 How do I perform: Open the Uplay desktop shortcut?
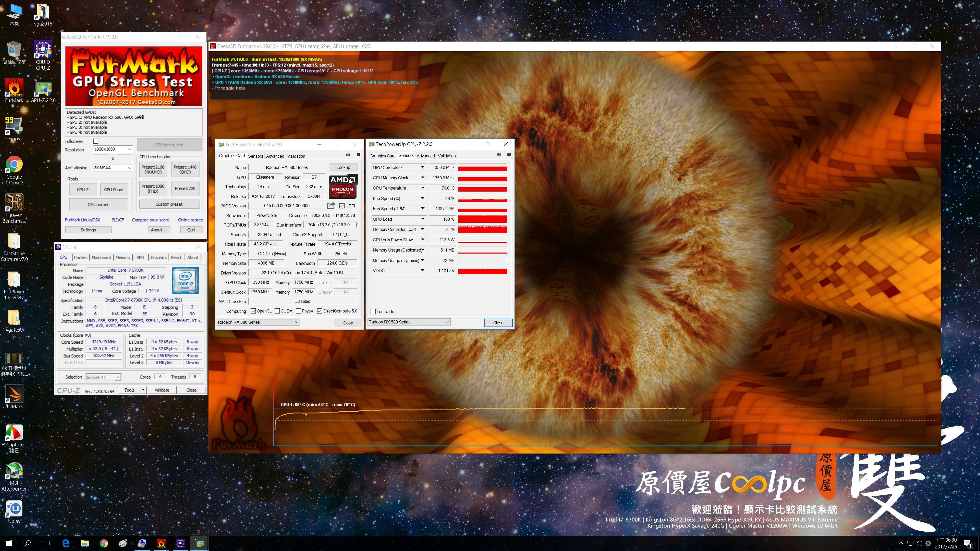pyautogui.click(x=14, y=512)
